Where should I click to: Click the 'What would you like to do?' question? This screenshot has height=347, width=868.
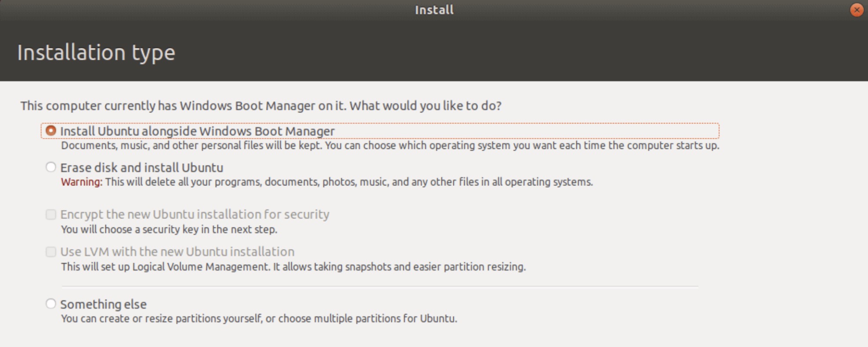coord(425,106)
